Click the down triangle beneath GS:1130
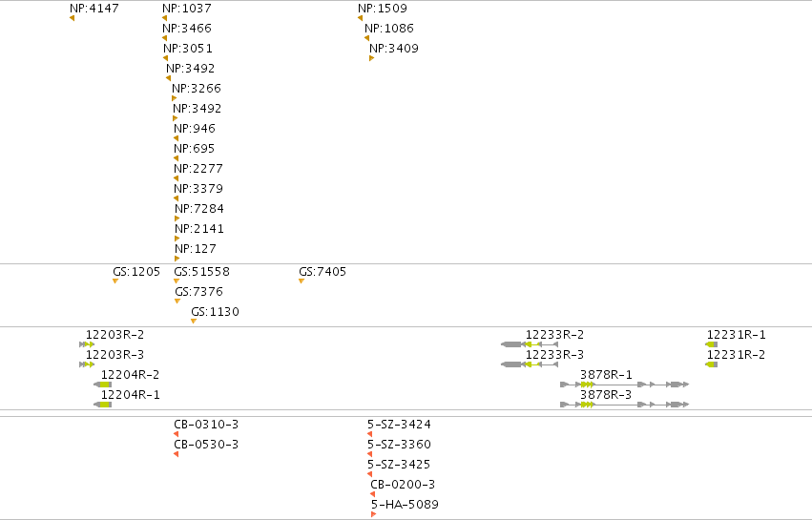 (x=194, y=322)
